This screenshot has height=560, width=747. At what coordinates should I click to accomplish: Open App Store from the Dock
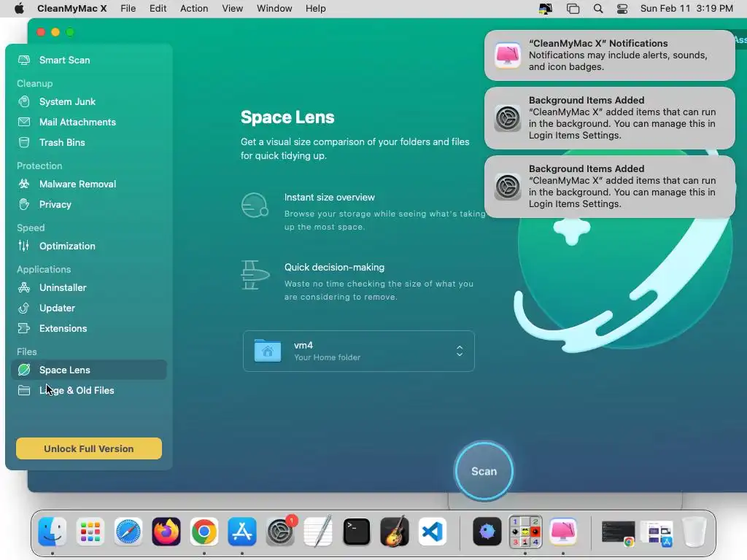point(242,532)
